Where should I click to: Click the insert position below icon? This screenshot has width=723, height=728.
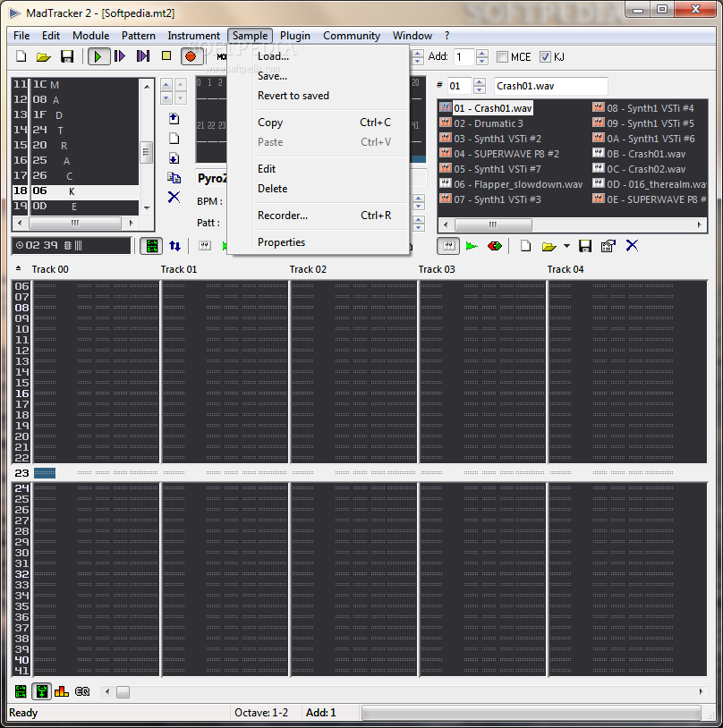[174, 158]
